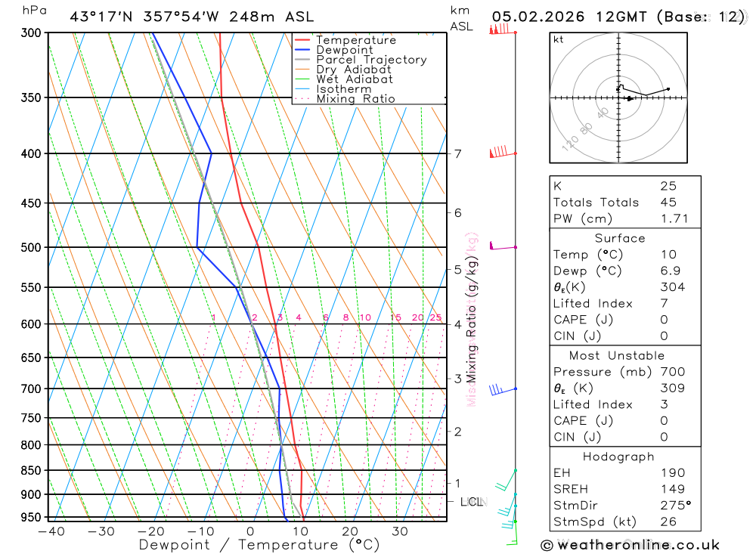Click the Most Unstable section heading
The image size is (756, 554).
pyautogui.click(x=617, y=356)
